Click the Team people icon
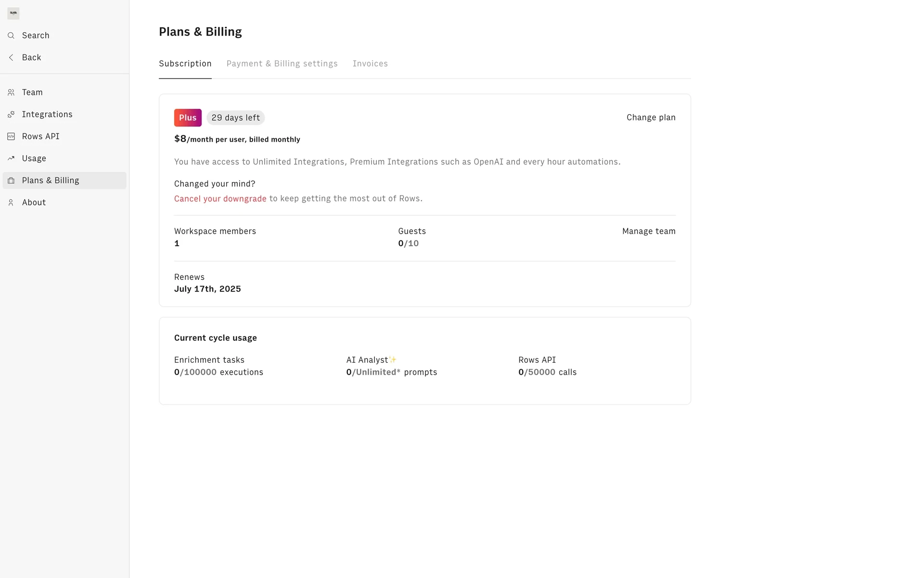The image size is (924, 578). (11, 92)
